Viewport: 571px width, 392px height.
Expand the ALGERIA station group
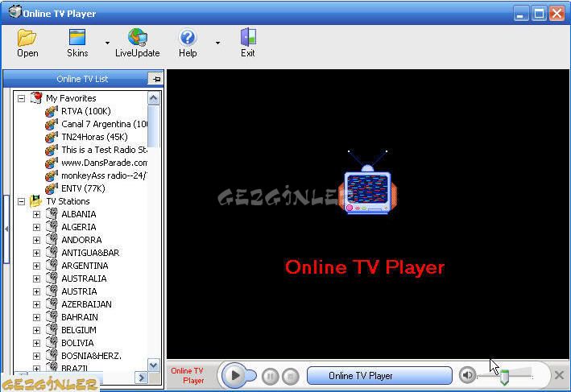click(x=36, y=227)
